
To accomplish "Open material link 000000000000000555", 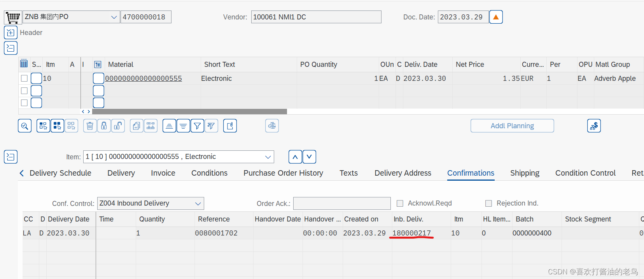I will point(143,78).
